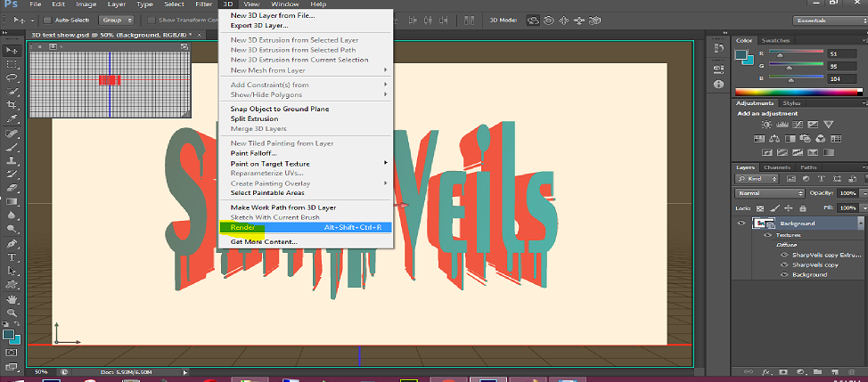Switch to the Paths tab
Viewport: 868px width, 382px height.
coord(808,167)
